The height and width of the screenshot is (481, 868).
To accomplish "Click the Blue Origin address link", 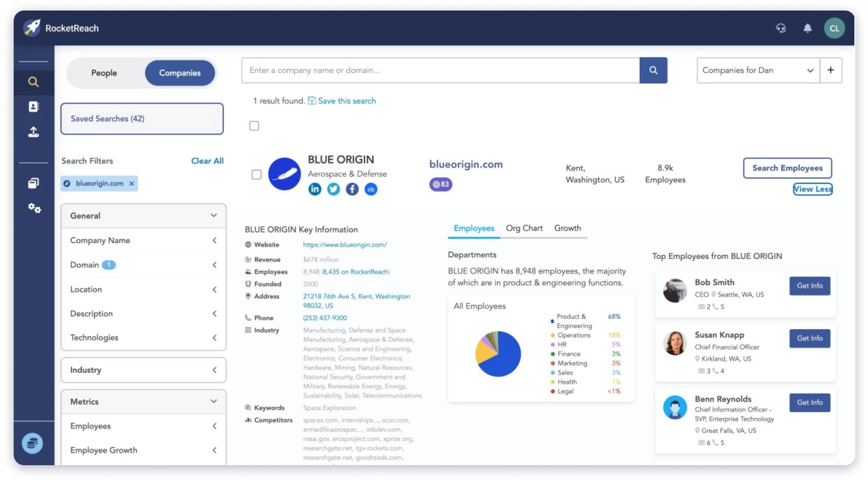I will coord(356,301).
